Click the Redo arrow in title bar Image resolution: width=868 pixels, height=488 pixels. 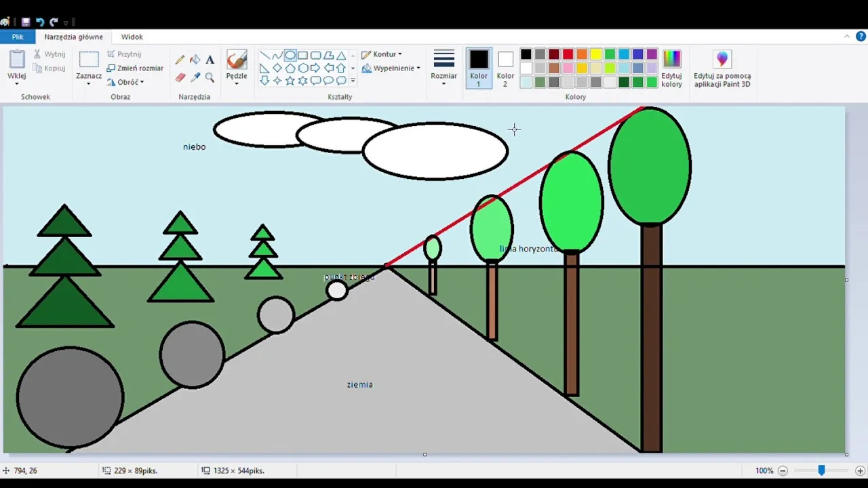click(54, 22)
